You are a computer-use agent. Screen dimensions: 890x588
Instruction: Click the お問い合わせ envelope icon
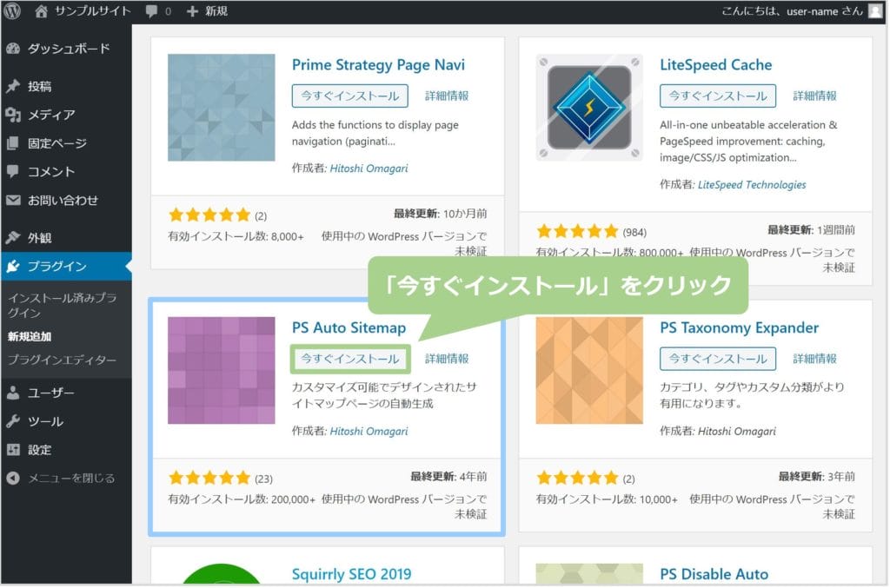13,200
